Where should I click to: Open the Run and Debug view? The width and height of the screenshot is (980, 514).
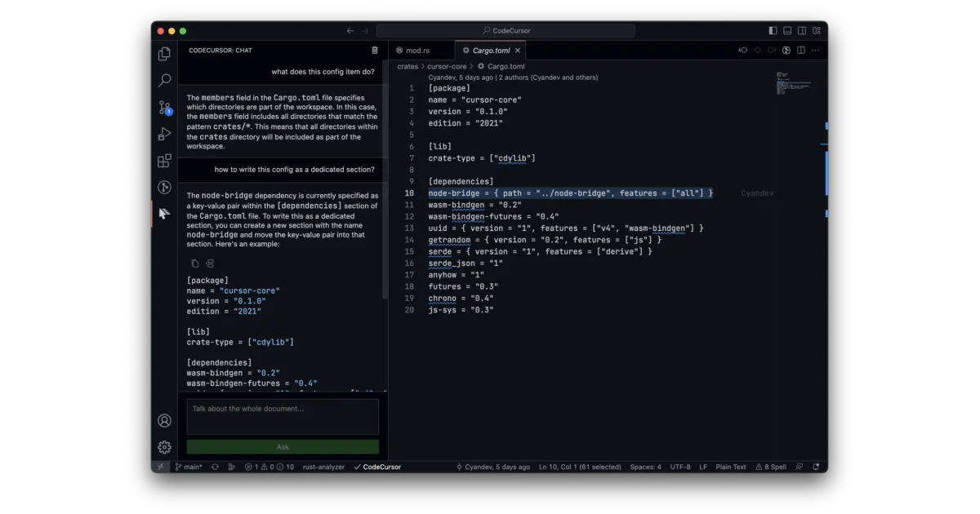pos(164,134)
